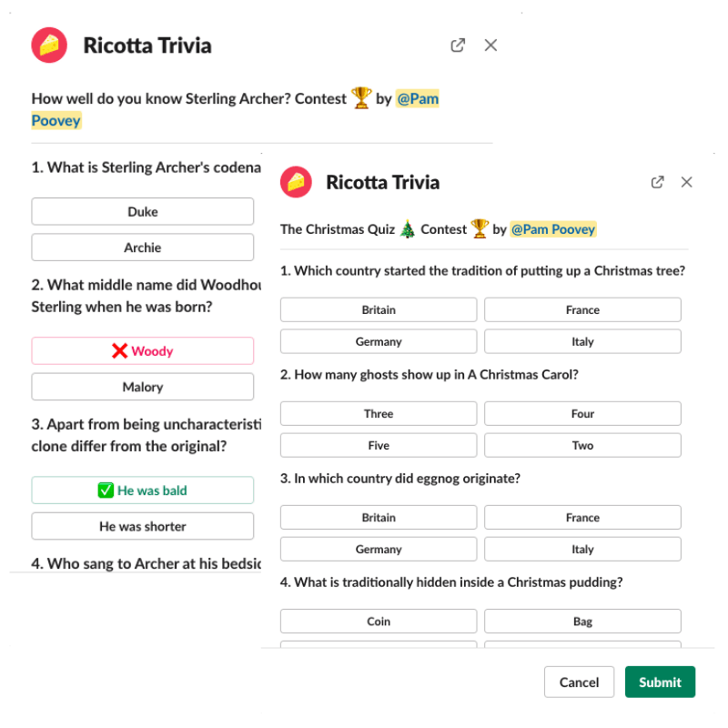The image size is (728, 728).
Task: Click the @Pam Poovey mention in the Christmas Quiz
Action: click(552, 229)
